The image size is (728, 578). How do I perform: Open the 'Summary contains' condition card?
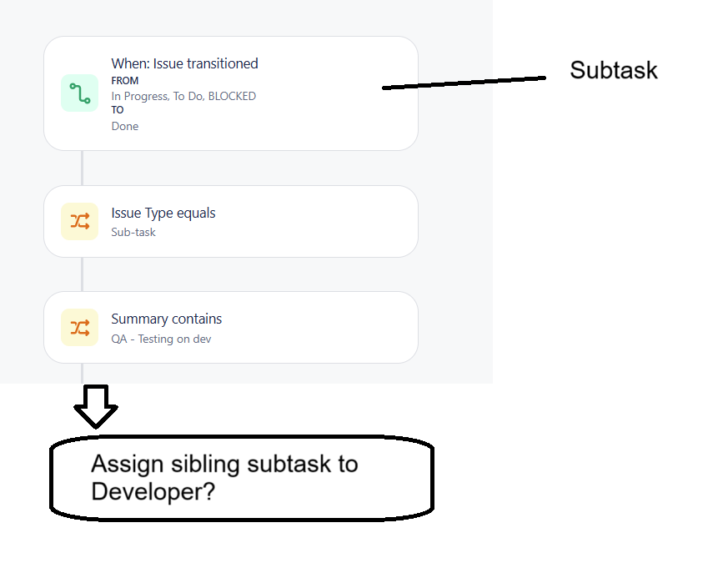coord(231,327)
